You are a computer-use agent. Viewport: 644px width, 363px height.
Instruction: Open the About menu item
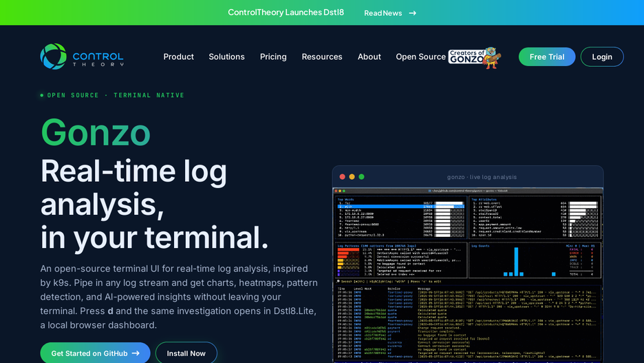coord(369,56)
